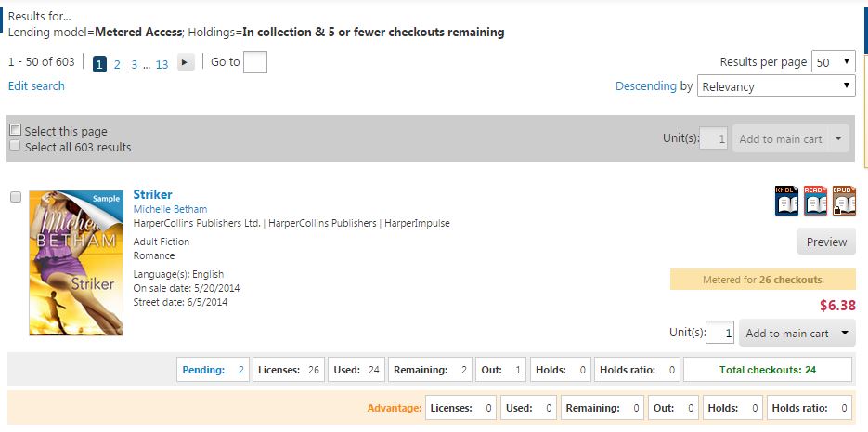Image resolution: width=868 pixels, height=432 pixels.
Task: Go to next results page arrow
Action: 186,62
